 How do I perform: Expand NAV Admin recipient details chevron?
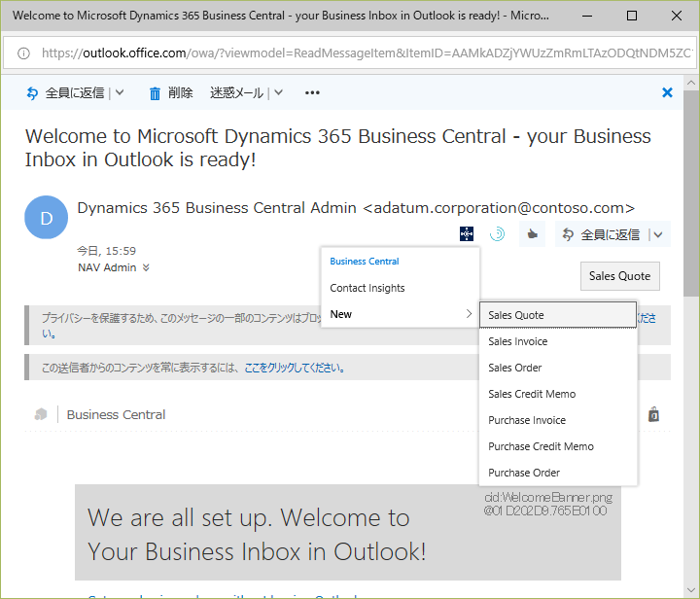click(x=146, y=267)
